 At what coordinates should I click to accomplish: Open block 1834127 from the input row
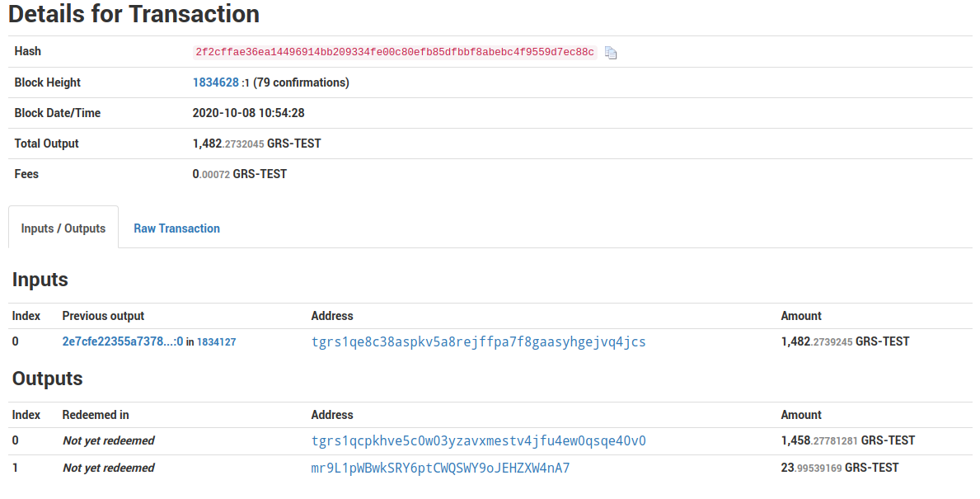point(217,341)
